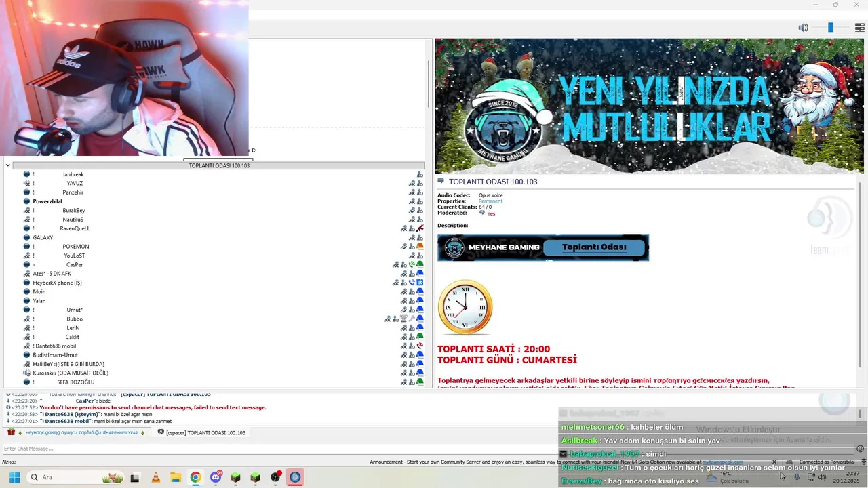Viewport: 868px width, 488px height.
Task: Click BurakBey's muted status icon
Action: (x=27, y=210)
